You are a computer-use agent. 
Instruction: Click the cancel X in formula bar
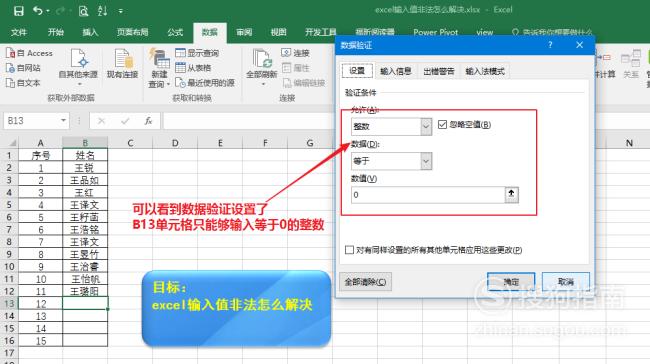(x=101, y=121)
